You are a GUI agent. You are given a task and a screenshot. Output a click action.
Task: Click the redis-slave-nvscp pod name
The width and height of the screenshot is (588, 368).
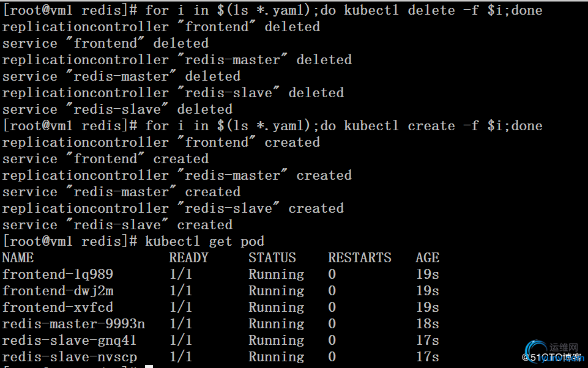click(x=69, y=357)
